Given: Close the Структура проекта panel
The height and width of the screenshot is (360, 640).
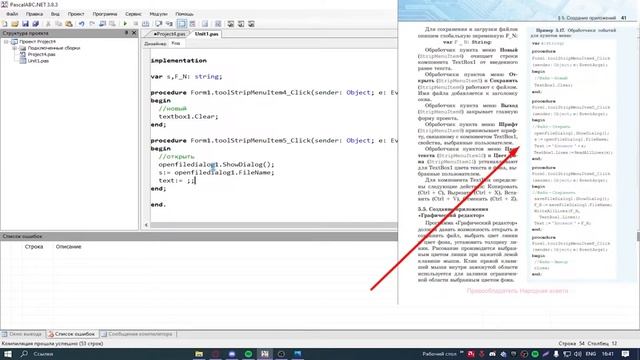Looking at the screenshot, I should coord(134,33).
